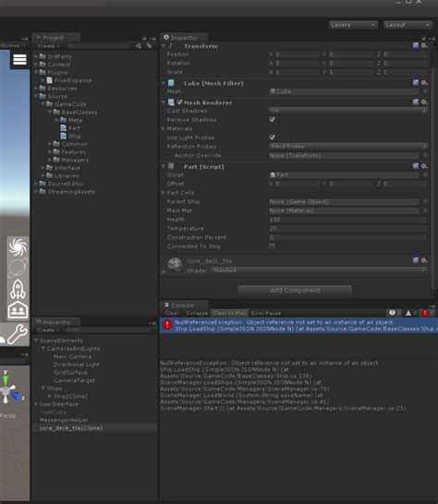Viewport: 438px width, 504px height.
Task: Disable the Mesh Renderer component checkbox
Action: [179, 102]
